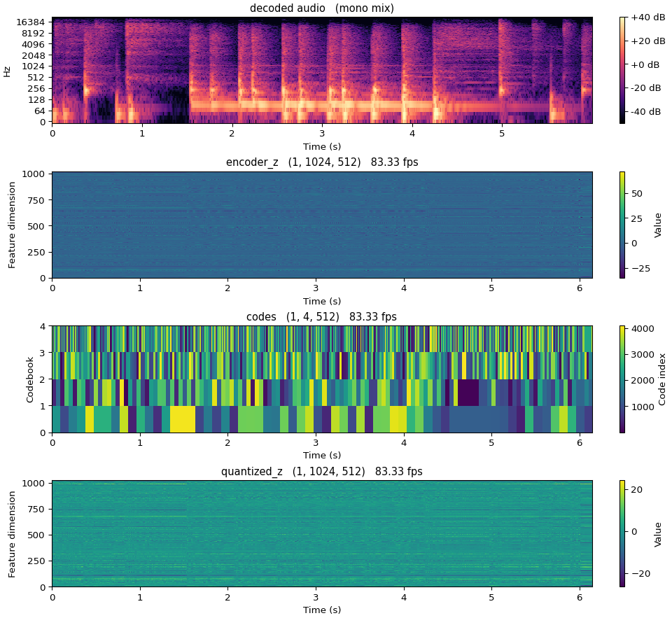Click the codes heatmap
This screenshot has width=672, height=618.
322,379
